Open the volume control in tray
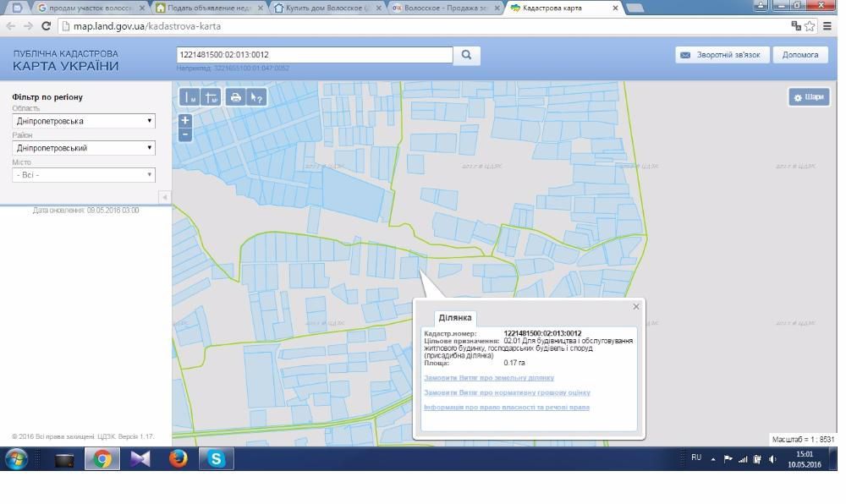 [772, 459]
